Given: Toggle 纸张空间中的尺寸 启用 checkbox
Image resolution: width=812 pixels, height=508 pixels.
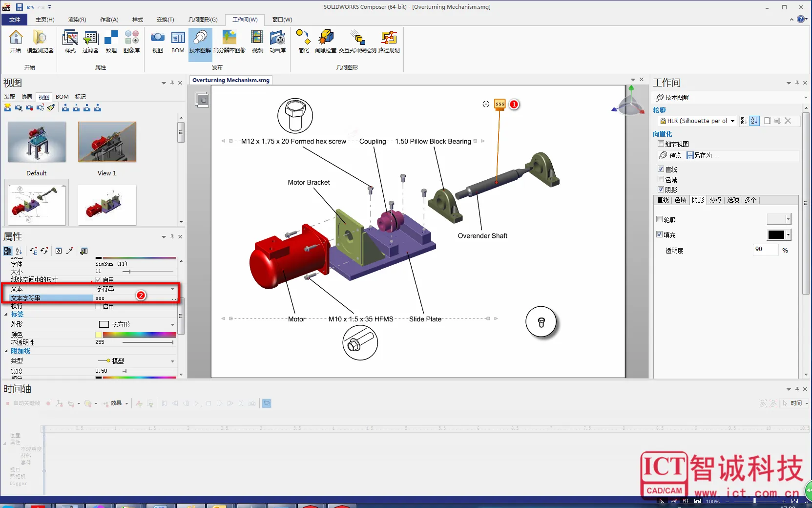Looking at the screenshot, I should click(98, 280).
